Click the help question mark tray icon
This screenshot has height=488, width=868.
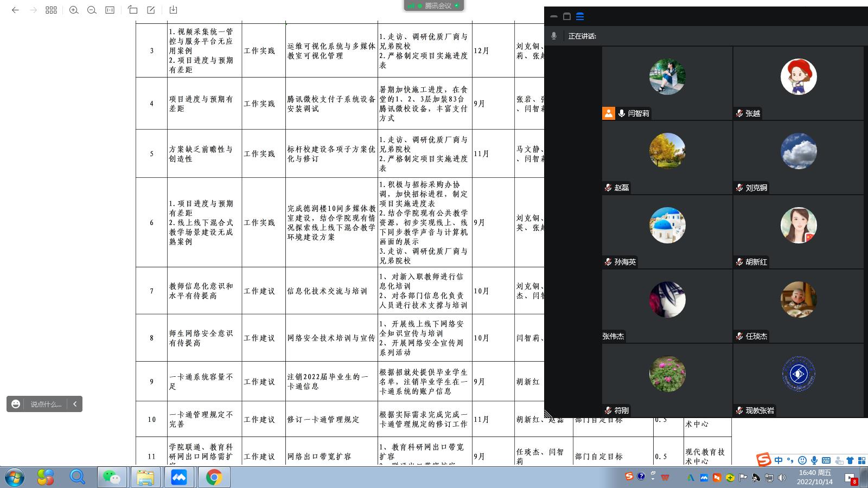[x=641, y=476]
